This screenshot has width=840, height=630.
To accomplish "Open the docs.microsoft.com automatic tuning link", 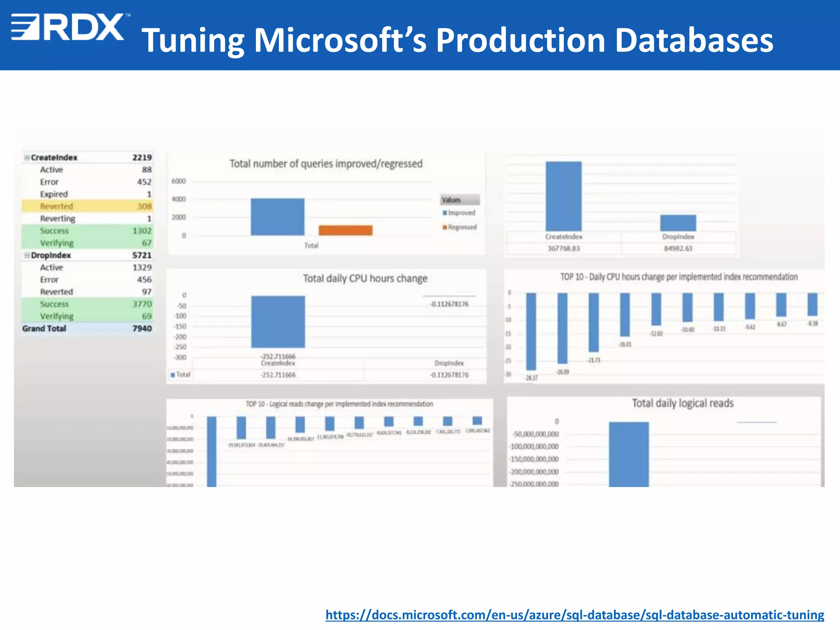I will 575,614.
